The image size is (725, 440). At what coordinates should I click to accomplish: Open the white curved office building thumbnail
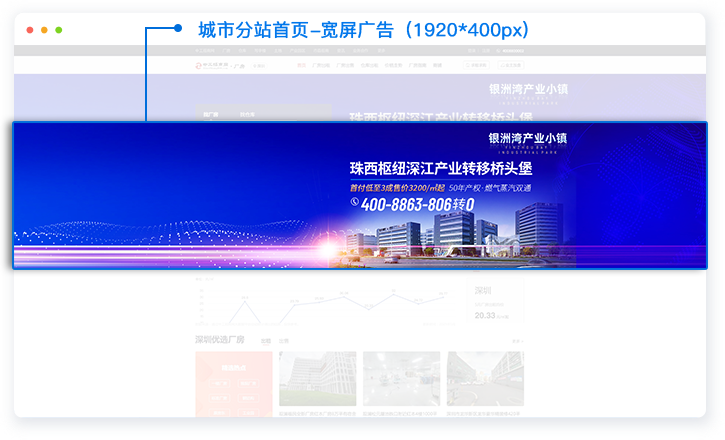click(318, 379)
